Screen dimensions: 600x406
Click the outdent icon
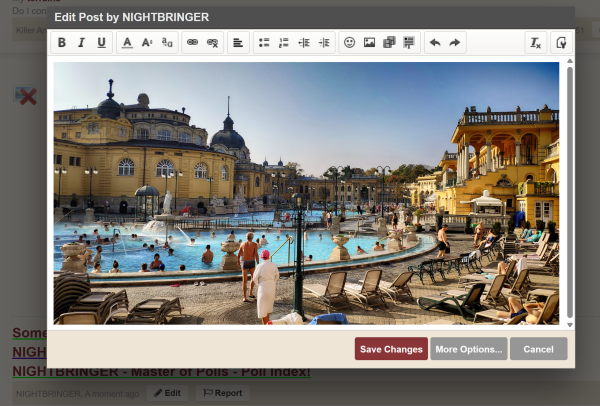click(x=304, y=43)
